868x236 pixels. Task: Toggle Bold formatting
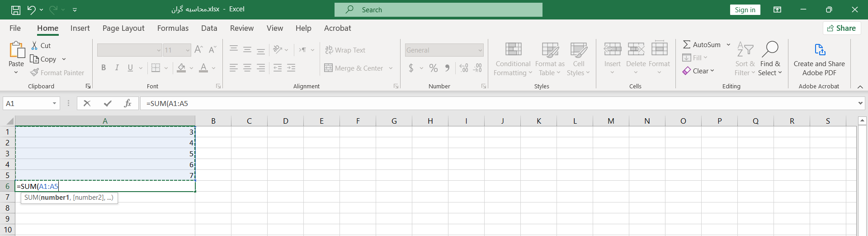(x=104, y=68)
